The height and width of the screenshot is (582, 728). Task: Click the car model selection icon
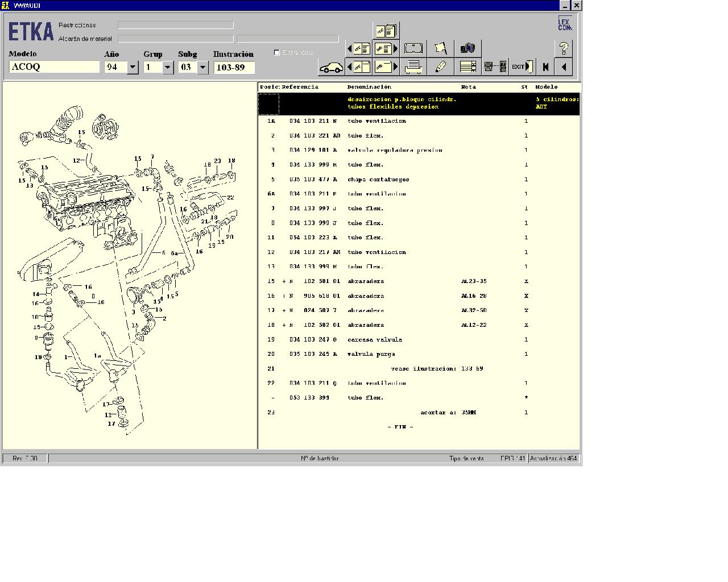(331, 67)
